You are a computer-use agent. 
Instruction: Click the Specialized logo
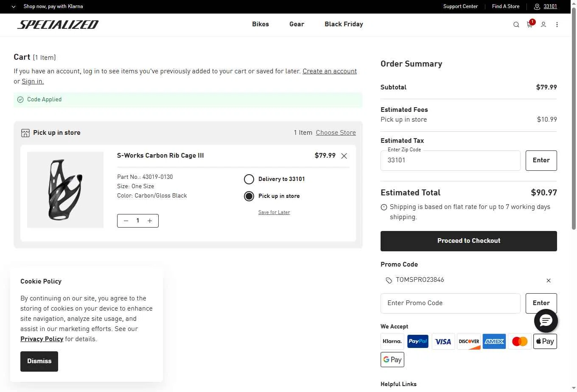(58, 25)
